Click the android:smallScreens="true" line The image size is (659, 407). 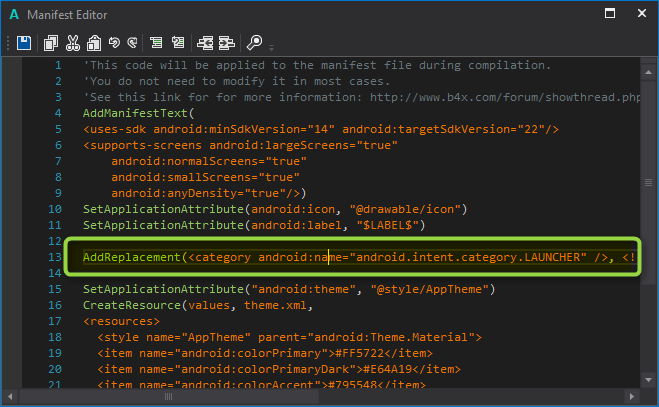point(205,177)
